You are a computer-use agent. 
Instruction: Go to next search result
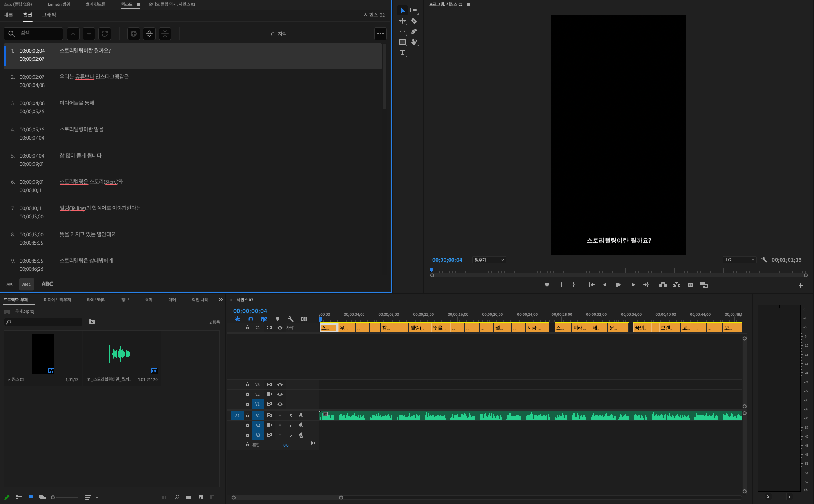[x=89, y=34]
